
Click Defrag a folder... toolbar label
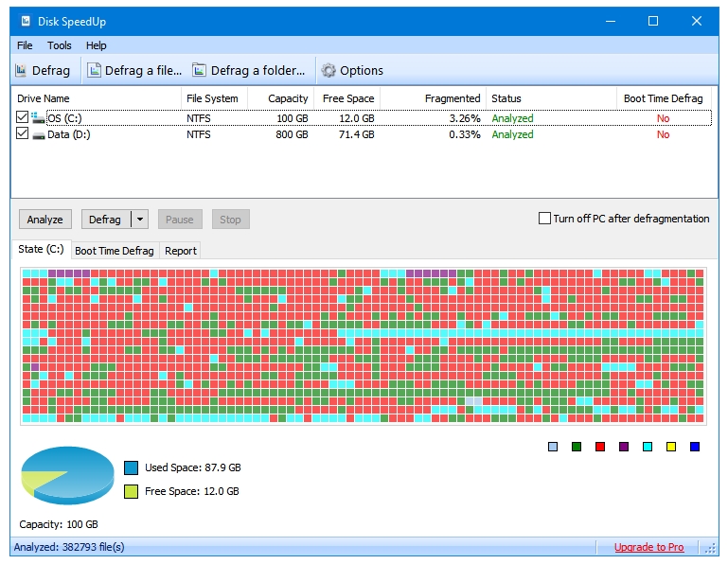(x=257, y=71)
